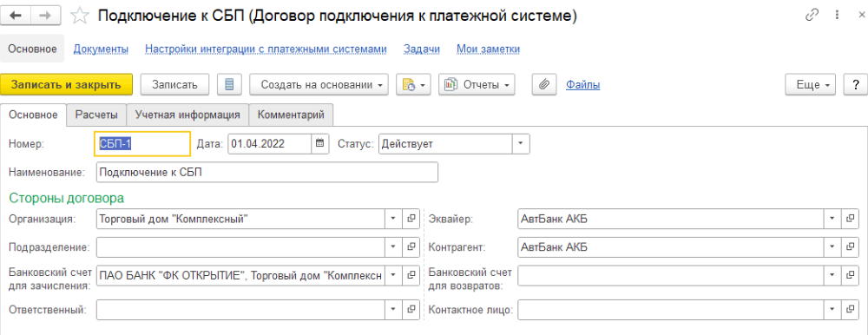Click the empty Контактное лицо input field
The width and height of the screenshot is (868, 335).
click(x=671, y=310)
